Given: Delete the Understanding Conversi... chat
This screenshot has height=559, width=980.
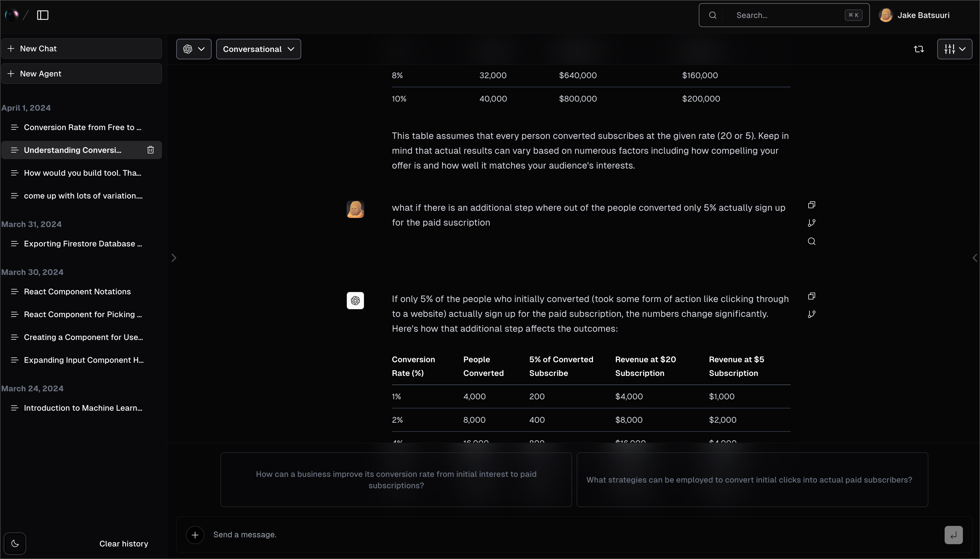Looking at the screenshot, I should click(x=151, y=150).
